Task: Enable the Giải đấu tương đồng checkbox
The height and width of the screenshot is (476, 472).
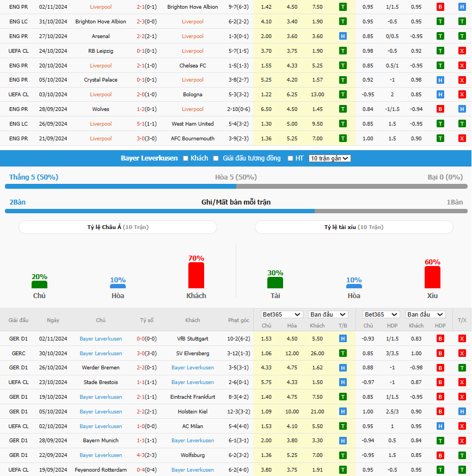Action: point(216,158)
